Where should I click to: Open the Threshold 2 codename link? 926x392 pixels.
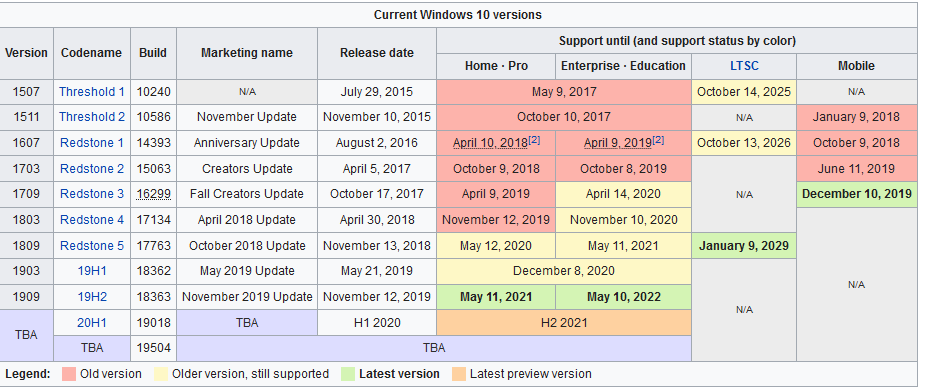92,117
